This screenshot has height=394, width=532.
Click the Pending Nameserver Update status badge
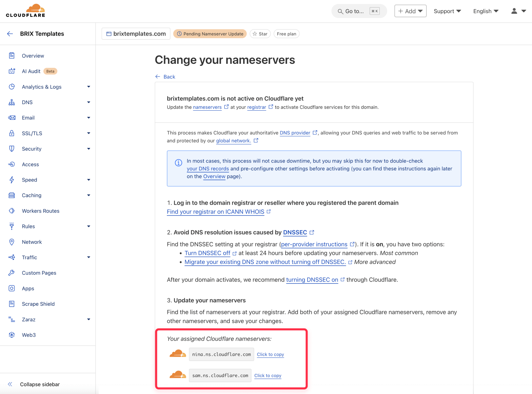[210, 34]
